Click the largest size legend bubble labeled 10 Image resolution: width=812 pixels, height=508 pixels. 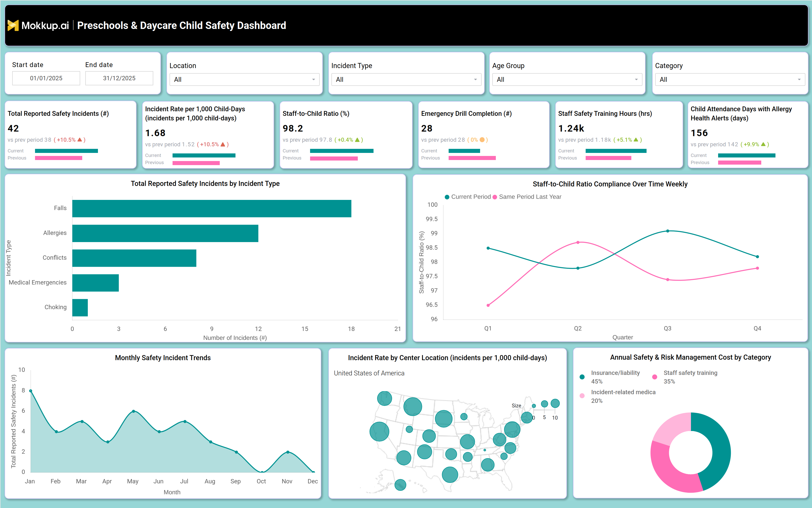click(x=555, y=403)
